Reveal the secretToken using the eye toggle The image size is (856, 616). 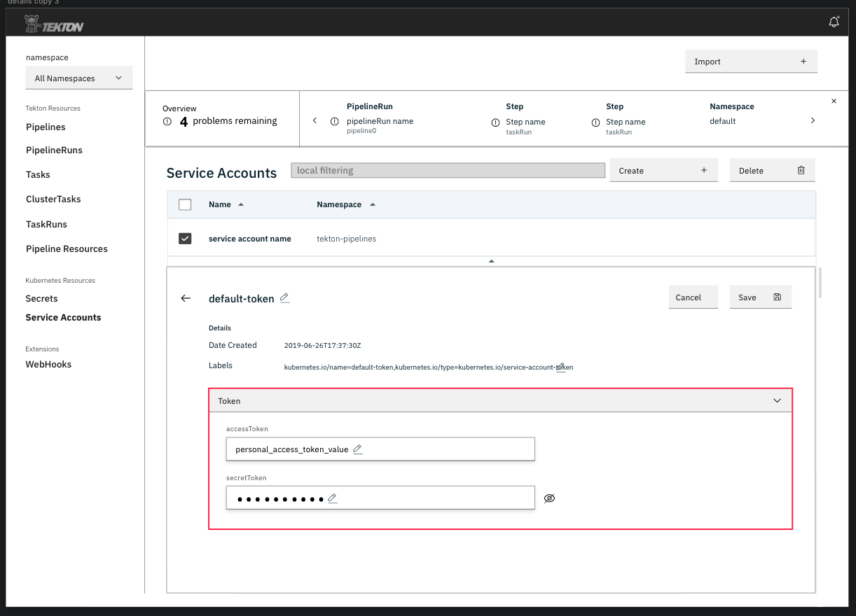[x=549, y=498]
